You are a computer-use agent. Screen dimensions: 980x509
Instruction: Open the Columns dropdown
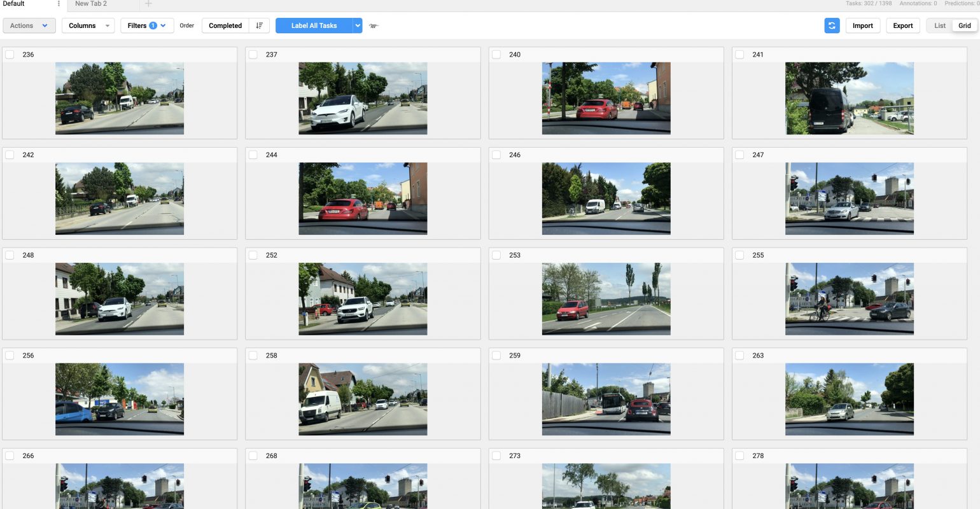[x=88, y=25]
